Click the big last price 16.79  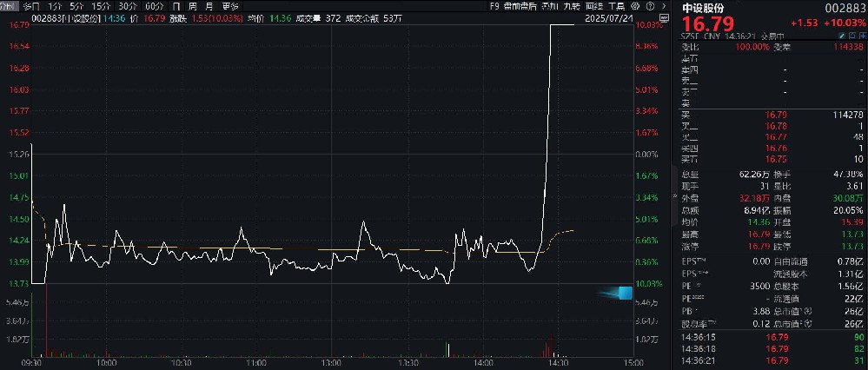(x=707, y=23)
